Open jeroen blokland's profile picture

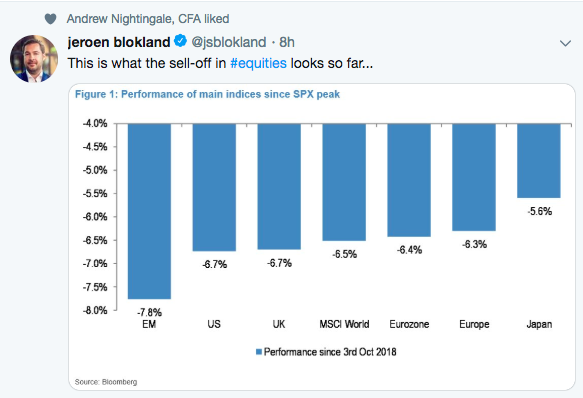click(x=34, y=59)
